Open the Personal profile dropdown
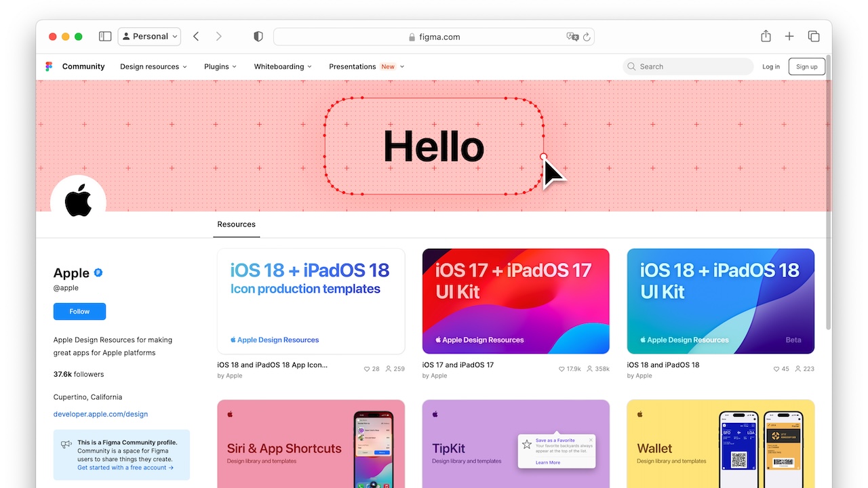The width and height of the screenshot is (868, 488). 149,37
